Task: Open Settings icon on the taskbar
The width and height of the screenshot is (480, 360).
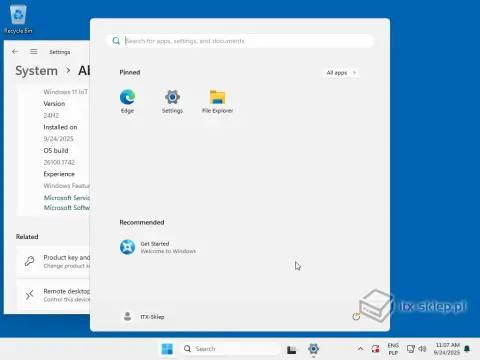Action: point(313,349)
